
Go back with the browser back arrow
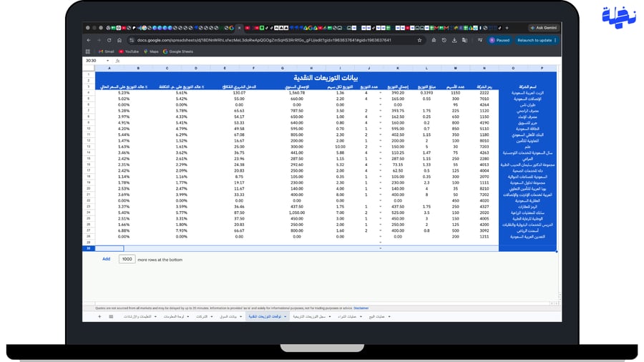tap(89, 40)
